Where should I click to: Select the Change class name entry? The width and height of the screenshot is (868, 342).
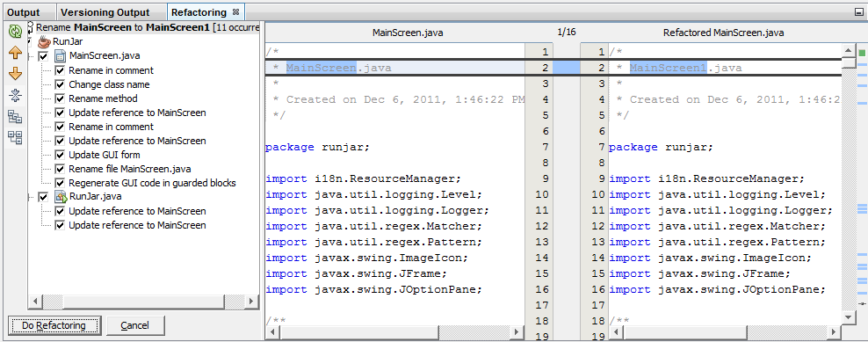coord(109,84)
